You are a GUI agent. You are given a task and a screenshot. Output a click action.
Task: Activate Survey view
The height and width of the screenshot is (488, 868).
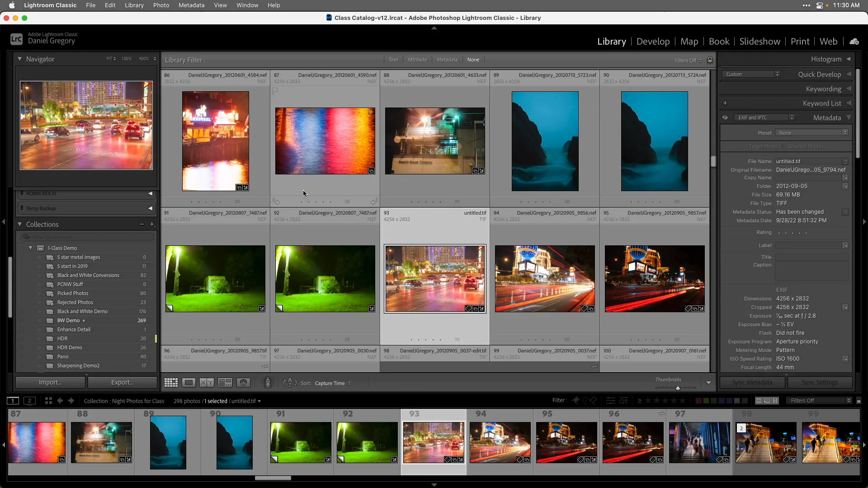point(225,383)
